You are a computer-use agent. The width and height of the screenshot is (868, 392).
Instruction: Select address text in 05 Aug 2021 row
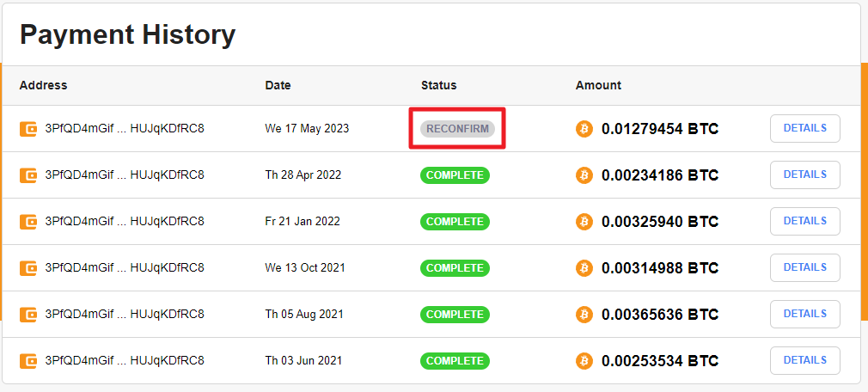click(125, 315)
